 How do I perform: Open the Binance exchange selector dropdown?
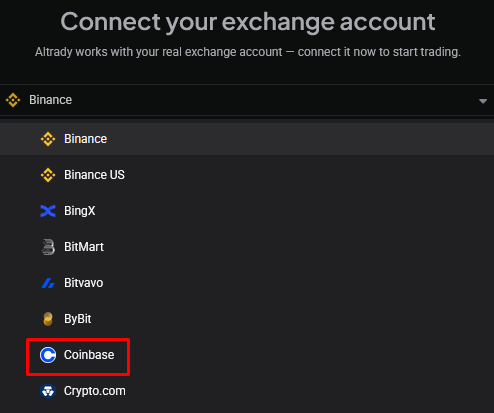[247, 100]
